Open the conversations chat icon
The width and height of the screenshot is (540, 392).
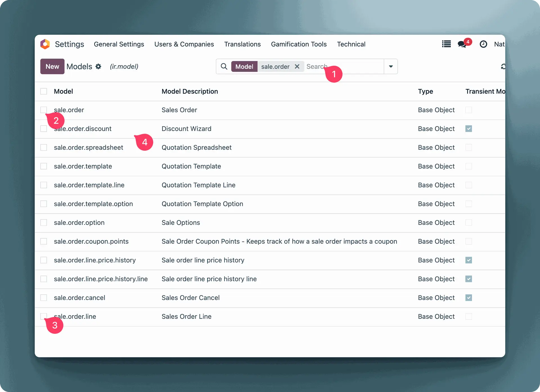[x=462, y=44]
